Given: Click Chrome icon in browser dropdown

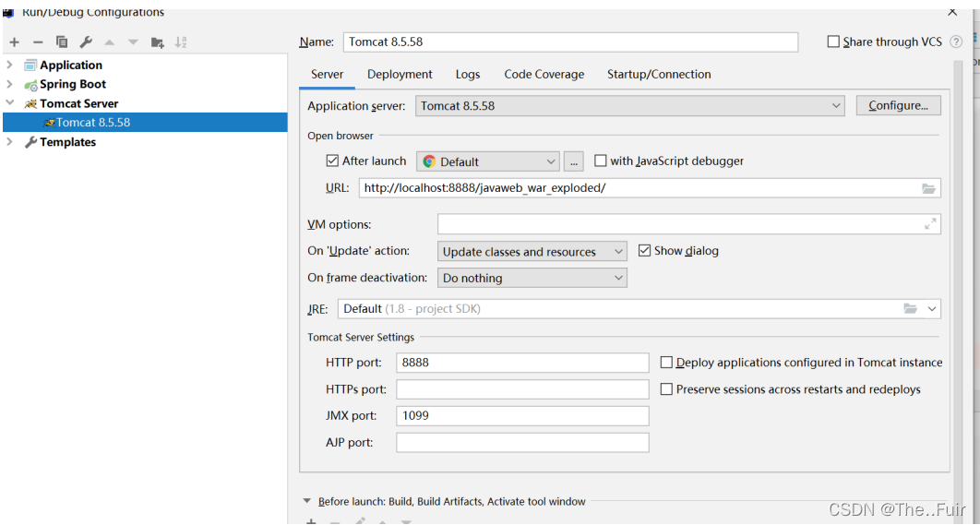Looking at the screenshot, I should (429, 161).
